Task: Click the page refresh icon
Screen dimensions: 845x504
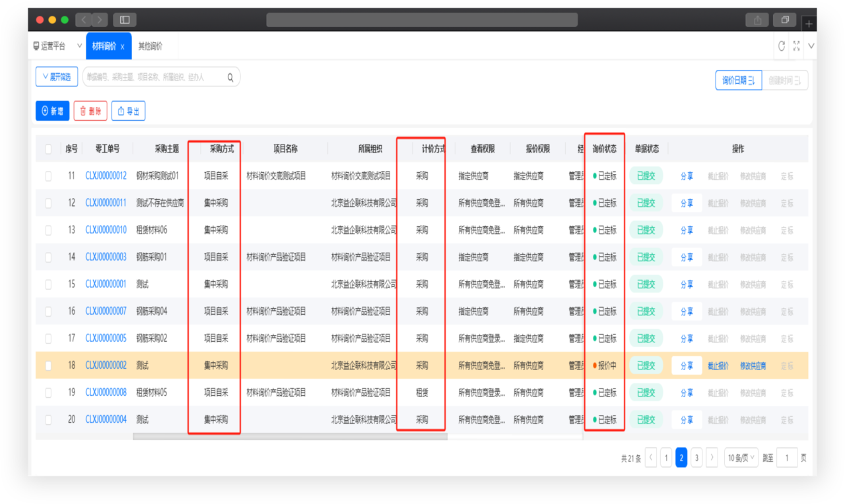Action: [x=782, y=46]
